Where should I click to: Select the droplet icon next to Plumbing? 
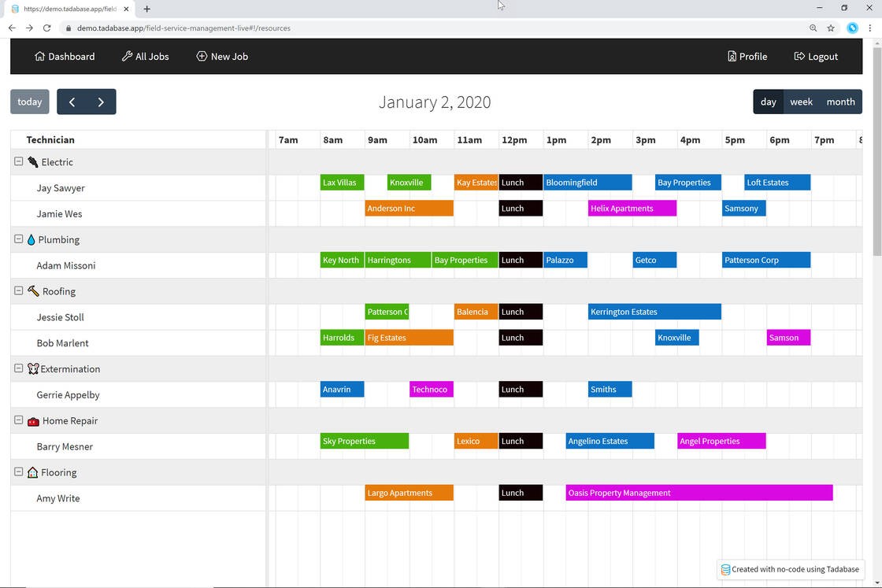click(x=31, y=239)
